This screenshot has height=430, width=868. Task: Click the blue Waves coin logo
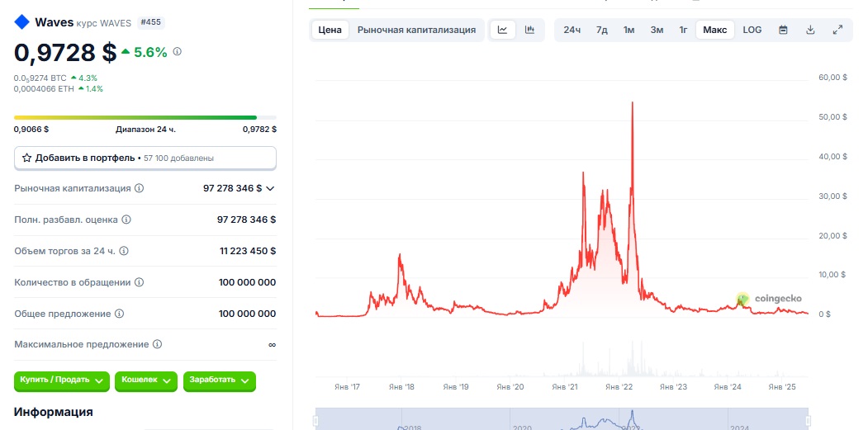pyautogui.click(x=21, y=22)
